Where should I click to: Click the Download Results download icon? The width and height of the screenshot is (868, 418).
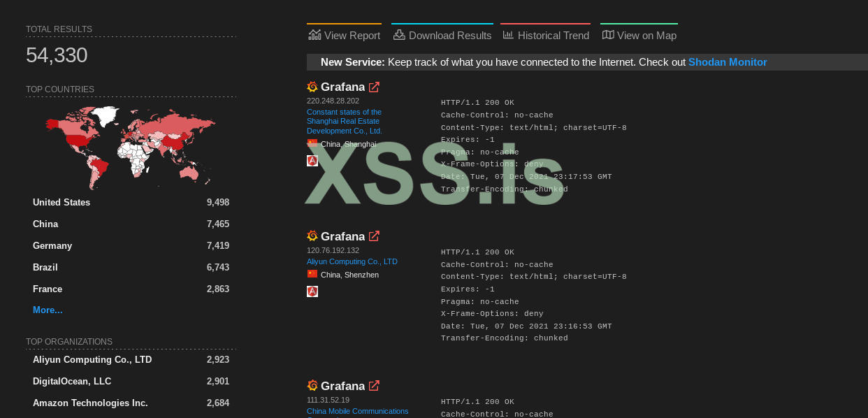pyautogui.click(x=399, y=35)
